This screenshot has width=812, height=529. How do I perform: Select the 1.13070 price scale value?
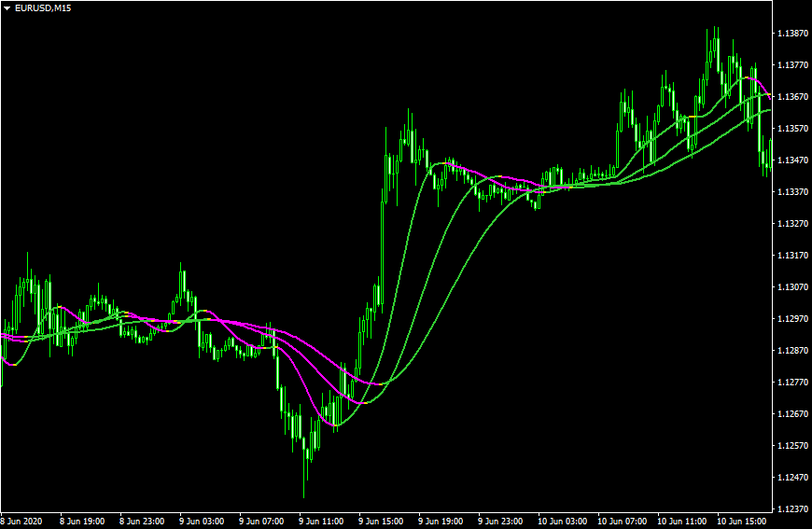(x=792, y=287)
